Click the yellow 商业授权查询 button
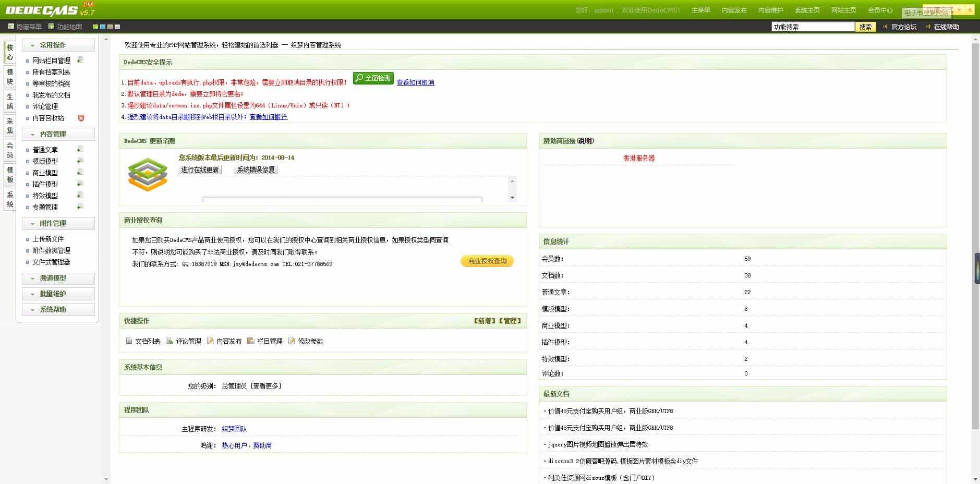The image size is (980, 484). pos(487,261)
